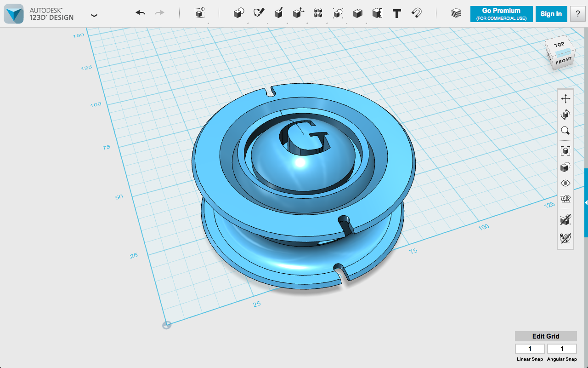The height and width of the screenshot is (368, 588).
Task: Select the Pan navigation tool
Action: click(565, 98)
